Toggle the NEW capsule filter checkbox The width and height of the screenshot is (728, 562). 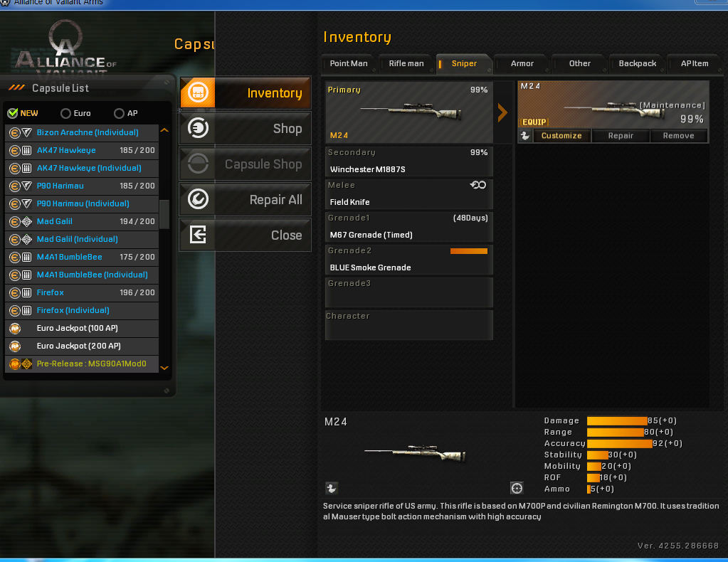click(x=13, y=113)
